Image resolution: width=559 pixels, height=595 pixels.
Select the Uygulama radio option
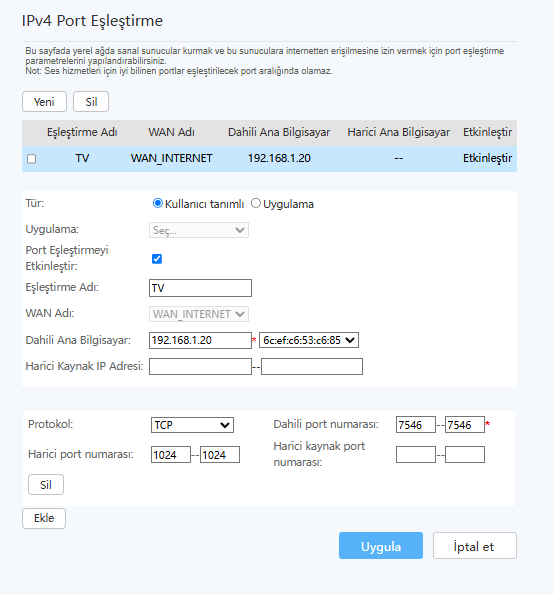256,203
